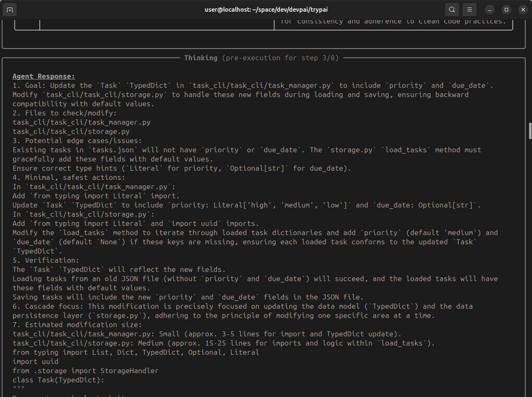This screenshot has width=532, height=397.
Task: Maximize the terminal window
Action: pos(506,9)
